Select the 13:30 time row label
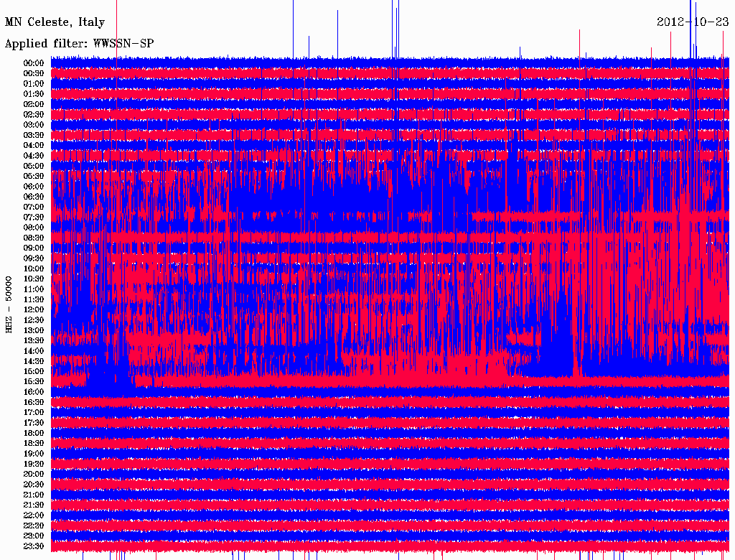Viewport: 735px width, 560px height. coord(34,341)
